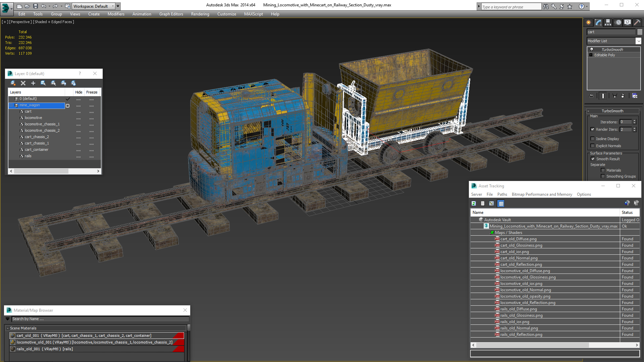Click the Freeze column header in Layer dialog
Image resolution: width=644 pixels, height=362 pixels.
pyautogui.click(x=92, y=92)
